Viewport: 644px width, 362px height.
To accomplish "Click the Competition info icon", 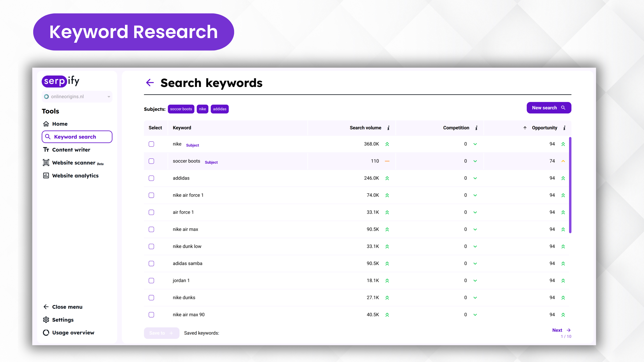I will tap(476, 128).
